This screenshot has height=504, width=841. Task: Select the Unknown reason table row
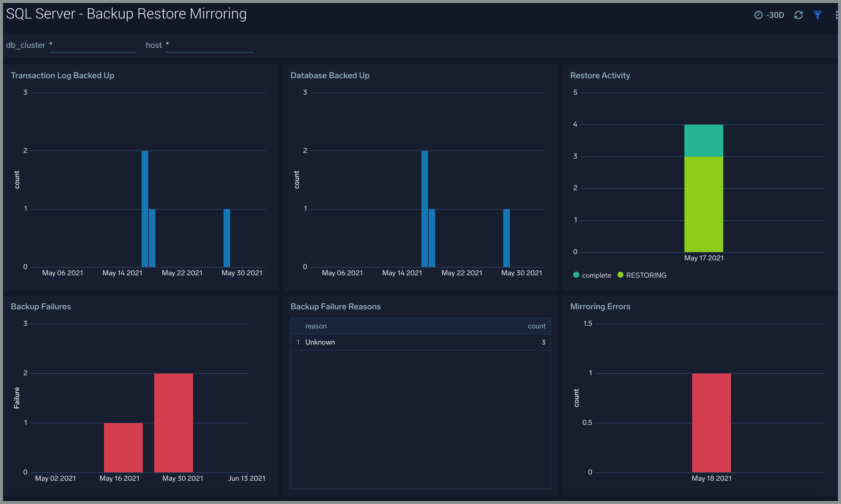coord(420,342)
